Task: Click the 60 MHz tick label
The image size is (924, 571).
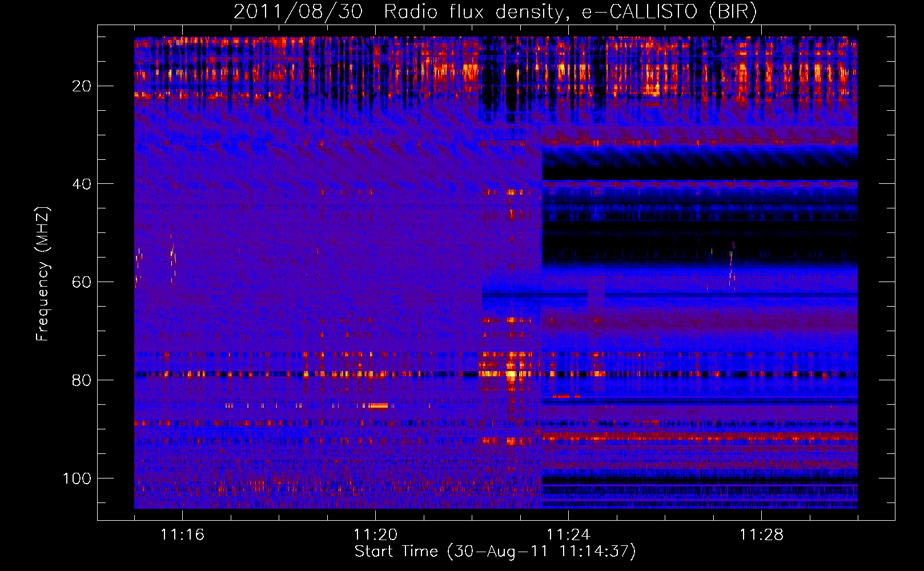Action: (81, 282)
